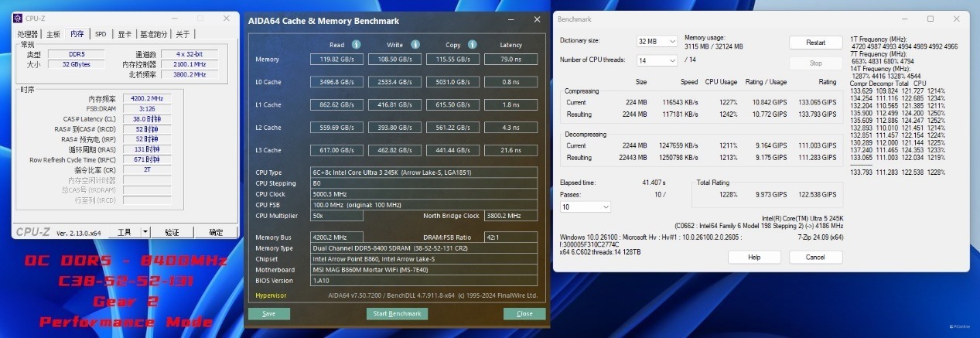This screenshot has height=338, width=980.
Task: Click the 指令比率 2T value in CPU-Z
Action: [146, 169]
